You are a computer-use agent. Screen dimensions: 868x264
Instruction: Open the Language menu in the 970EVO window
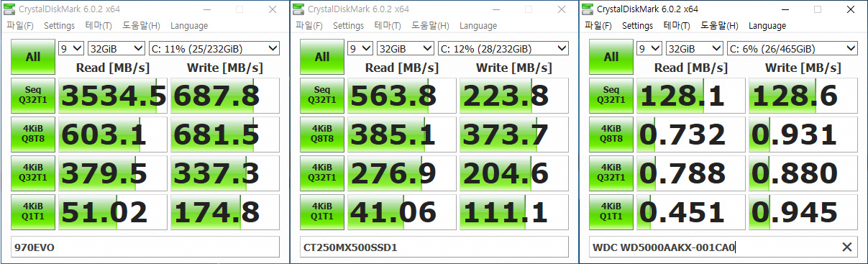189,26
